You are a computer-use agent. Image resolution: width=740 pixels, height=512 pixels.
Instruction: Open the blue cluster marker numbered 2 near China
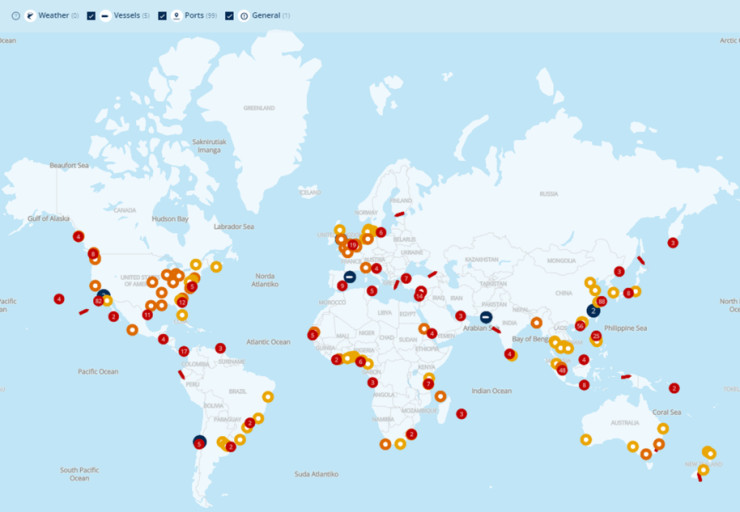pos(593,311)
